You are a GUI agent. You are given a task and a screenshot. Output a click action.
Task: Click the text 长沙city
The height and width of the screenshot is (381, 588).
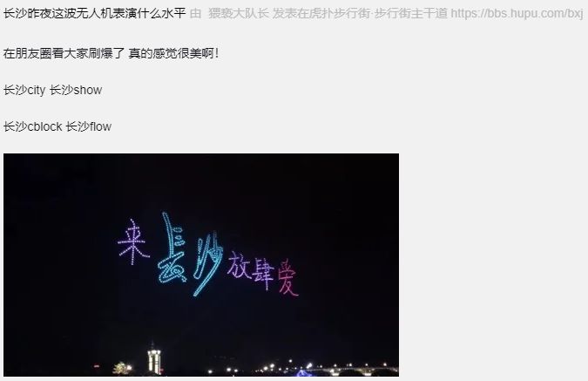[x=24, y=90]
